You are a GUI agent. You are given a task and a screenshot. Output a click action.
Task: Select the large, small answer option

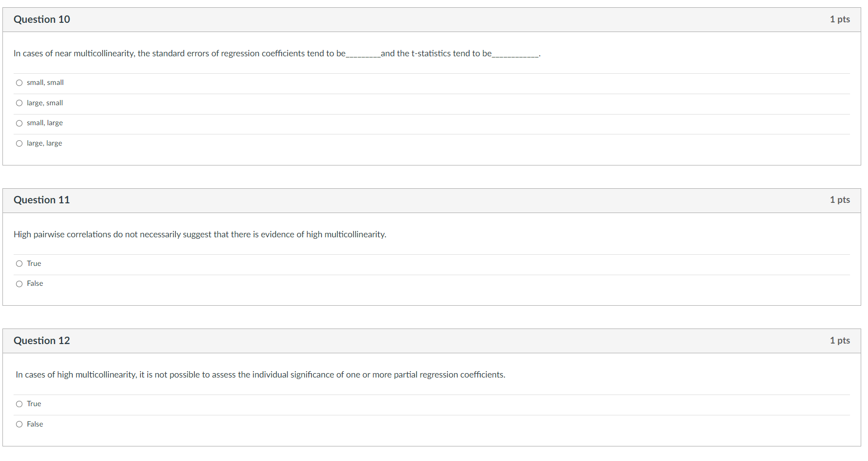(19, 103)
